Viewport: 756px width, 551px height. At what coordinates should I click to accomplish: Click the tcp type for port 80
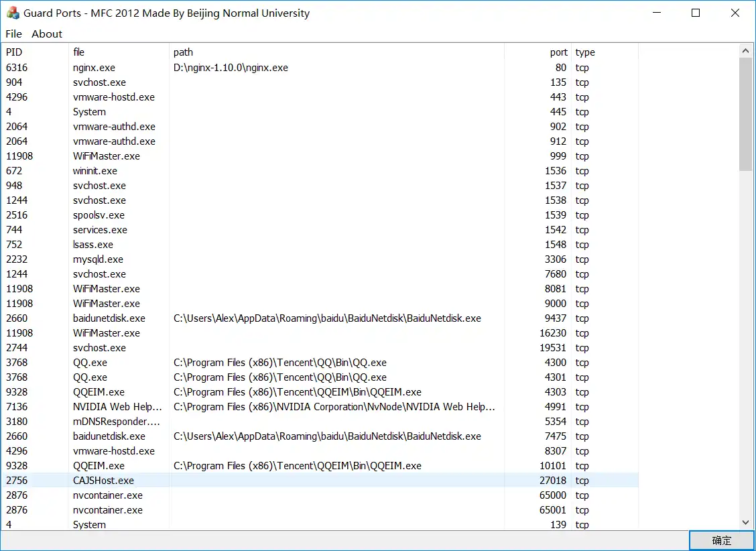tap(582, 68)
